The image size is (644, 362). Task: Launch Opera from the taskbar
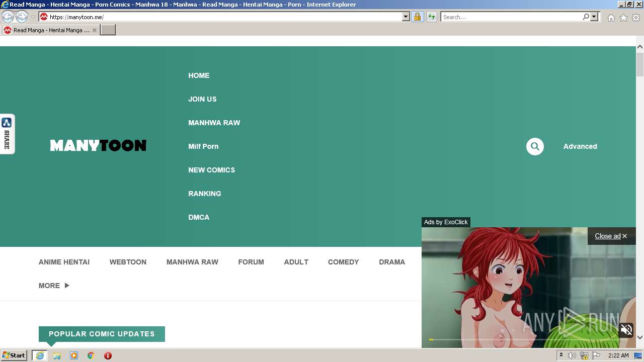(108, 355)
